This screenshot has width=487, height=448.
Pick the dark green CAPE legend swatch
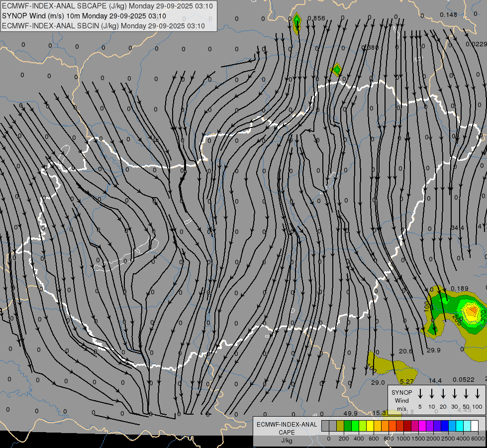click(x=348, y=426)
